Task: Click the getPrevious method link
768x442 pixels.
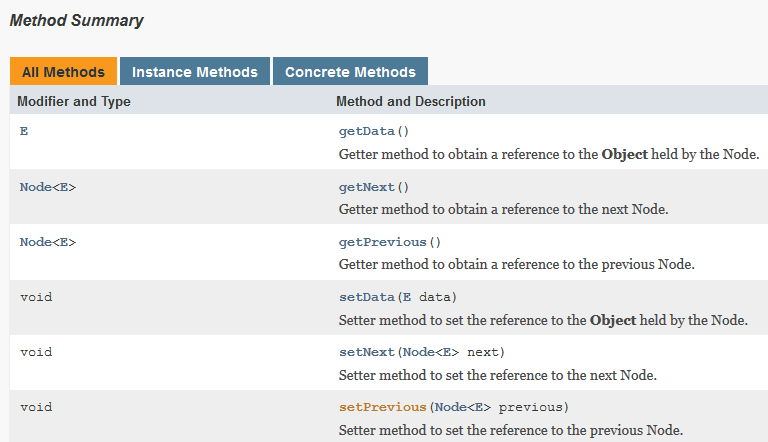Action: pos(382,242)
